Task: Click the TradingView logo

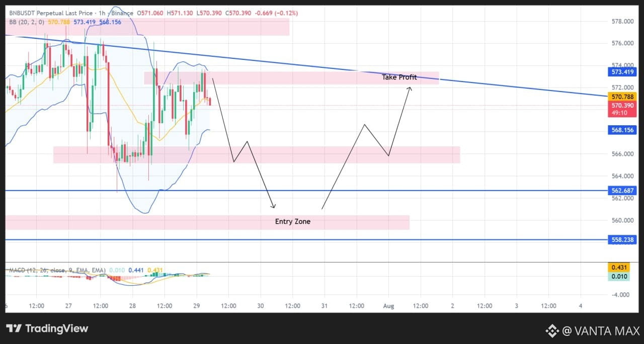Action: tap(47, 329)
